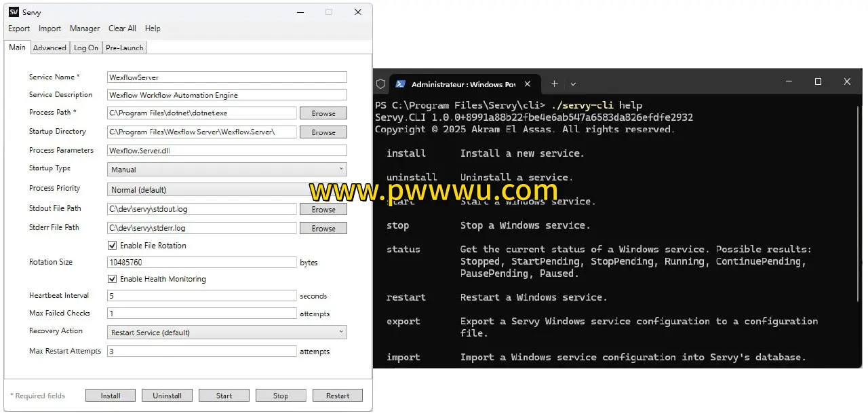The width and height of the screenshot is (868, 418).
Task: Open the Recovery Action dropdown
Action: coord(226,332)
